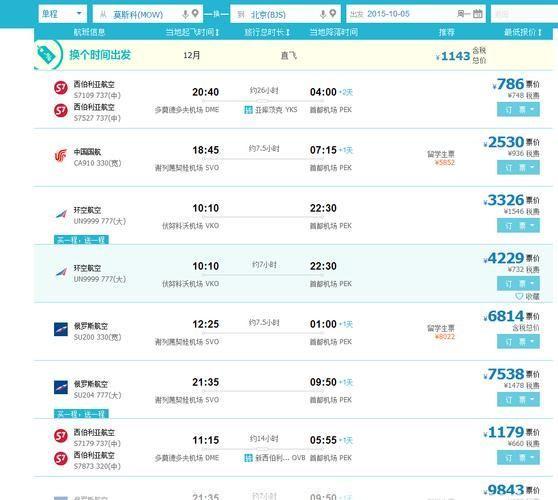558x500 pixels.
Task: Expand the 订票 dropdown for the ¥786 flight
Action: tap(532, 109)
